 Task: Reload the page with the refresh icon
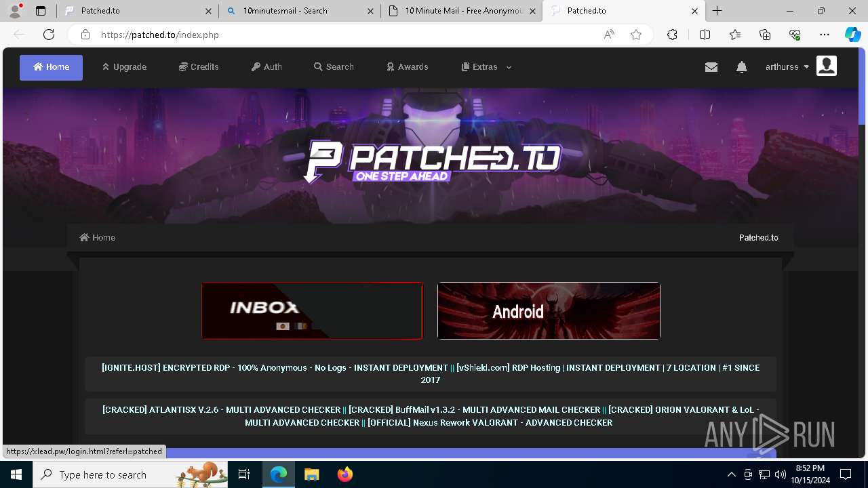pyautogui.click(x=49, y=35)
